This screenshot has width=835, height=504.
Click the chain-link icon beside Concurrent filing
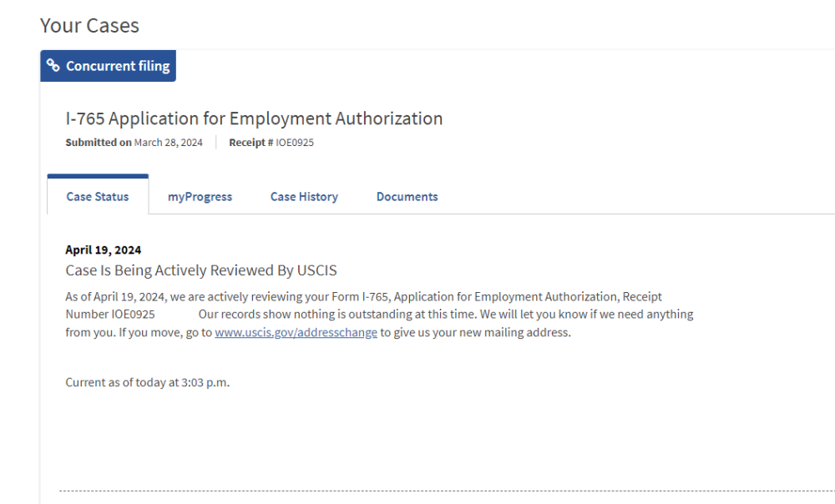click(53, 65)
